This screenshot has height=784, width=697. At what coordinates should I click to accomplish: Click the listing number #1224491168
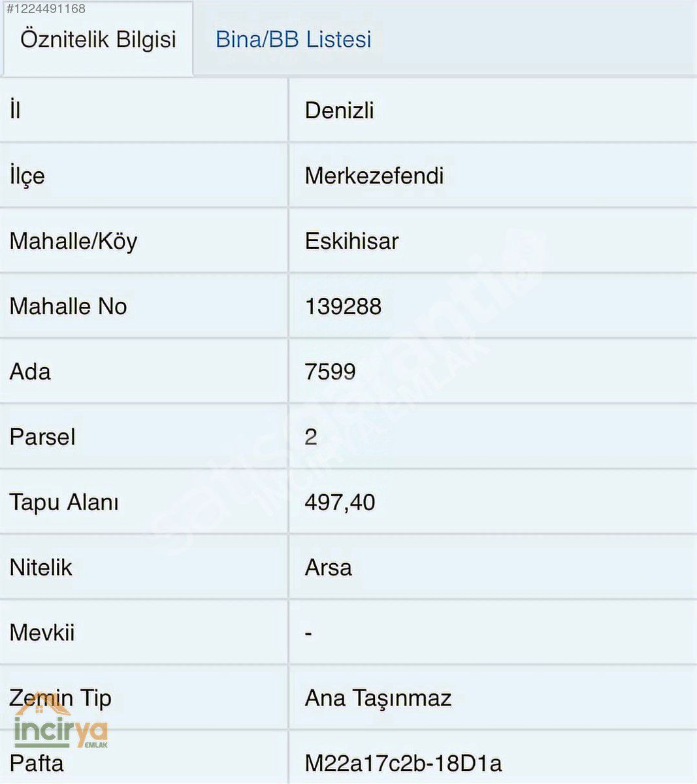point(46,8)
